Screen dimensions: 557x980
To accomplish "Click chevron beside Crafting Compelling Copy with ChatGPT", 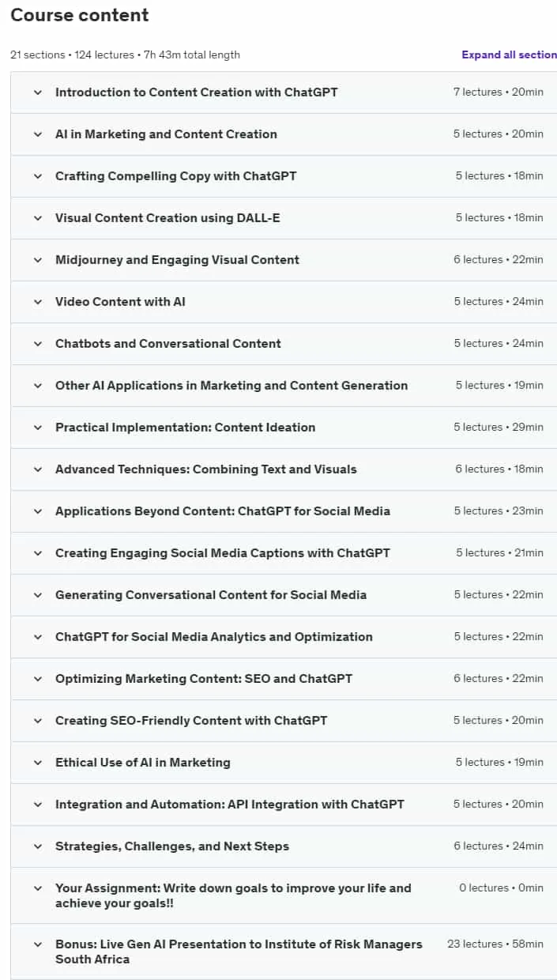I will click(37, 176).
